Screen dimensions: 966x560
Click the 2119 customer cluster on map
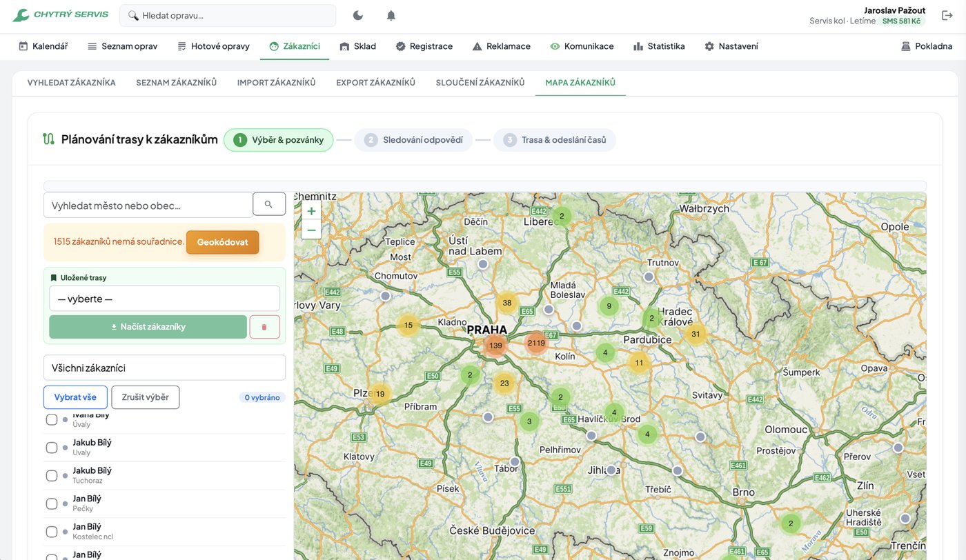pyautogui.click(x=536, y=343)
